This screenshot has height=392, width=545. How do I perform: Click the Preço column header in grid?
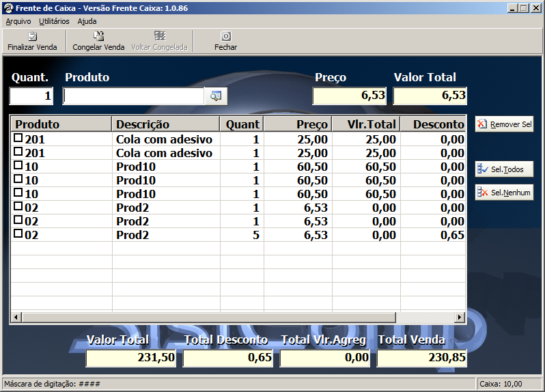pyautogui.click(x=298, y=124)
